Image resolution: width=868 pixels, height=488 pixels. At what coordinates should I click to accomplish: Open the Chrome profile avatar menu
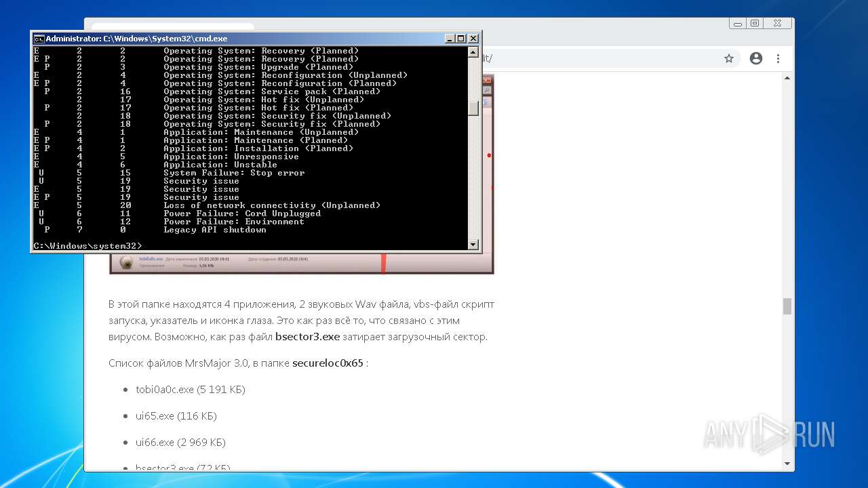pos(756,58)
